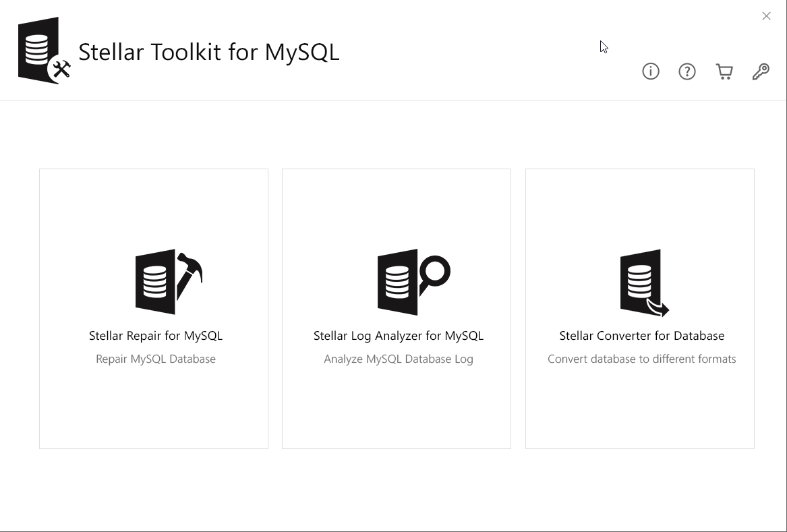This screenshot has height=532, width=787.
Task: Open Help via the question mark icon
Action: (x=687, y=71)
